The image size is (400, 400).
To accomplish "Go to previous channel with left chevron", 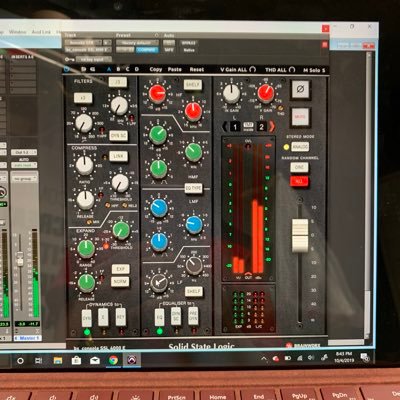I will [225, 127].
